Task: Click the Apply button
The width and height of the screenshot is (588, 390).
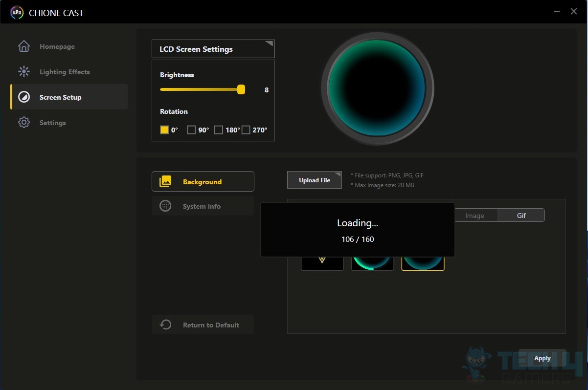Action: (x=542, y=358)
